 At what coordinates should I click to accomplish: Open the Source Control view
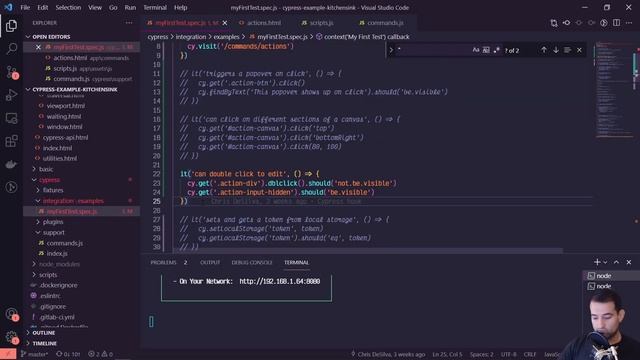(x=11, y=72)
